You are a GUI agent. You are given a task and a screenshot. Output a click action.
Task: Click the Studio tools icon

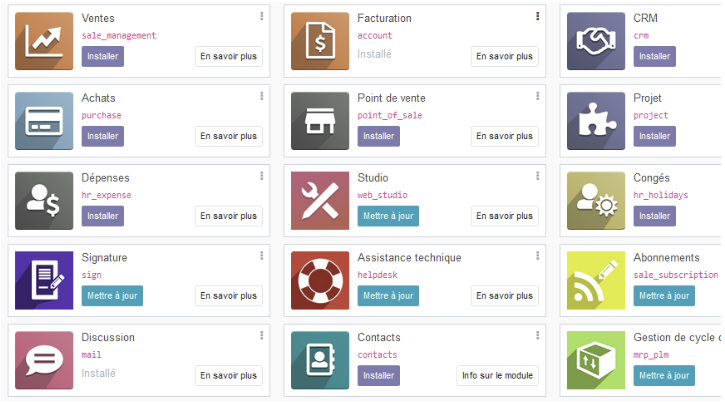tap(320, 200)
